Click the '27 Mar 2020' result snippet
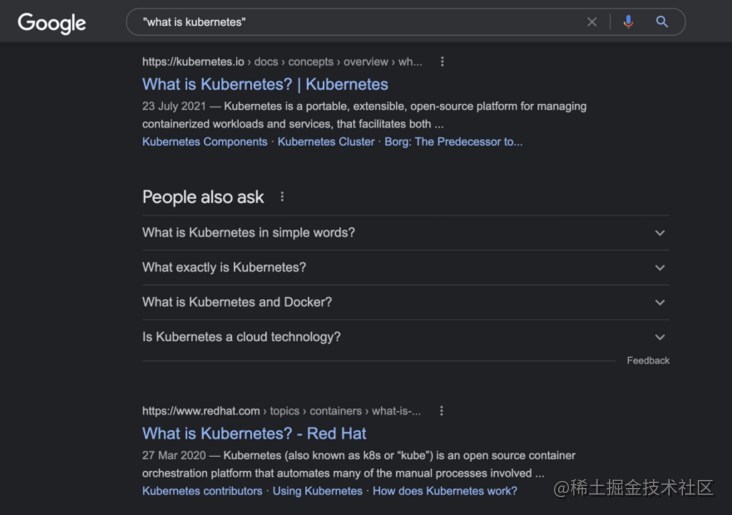This screenshot has height=515, width=732. click(x=359, y=464)
